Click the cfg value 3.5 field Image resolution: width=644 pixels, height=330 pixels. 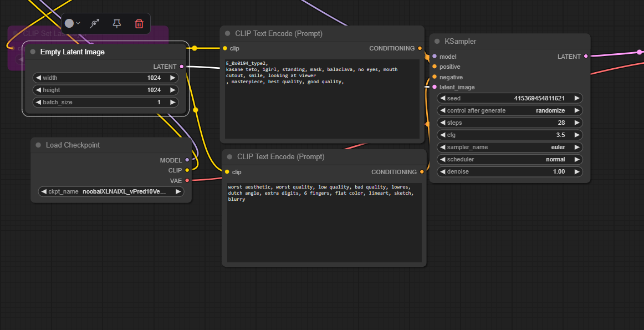(x=510, y=135)
